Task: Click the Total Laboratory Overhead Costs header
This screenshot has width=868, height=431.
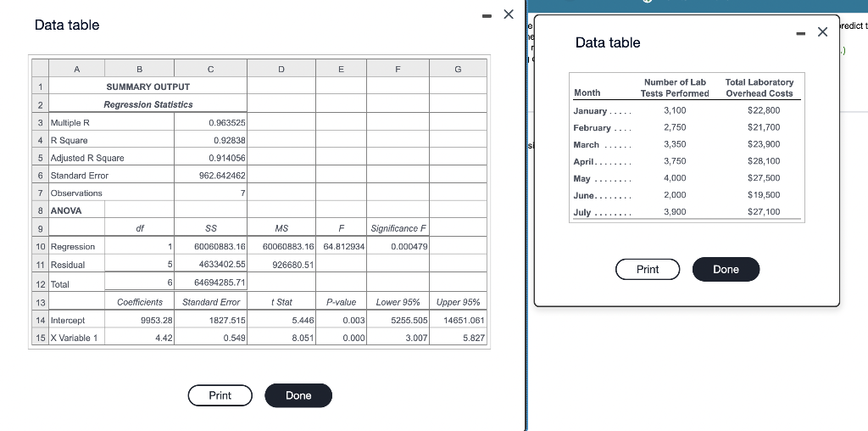Action: pos(759,87)
